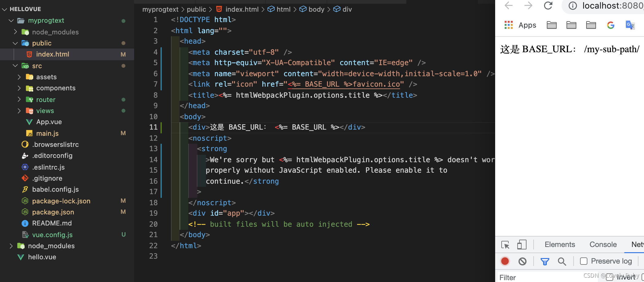Click myprogtext in the breadcrumb
Viewport: 644px width, 282px height.
point(160,9)
